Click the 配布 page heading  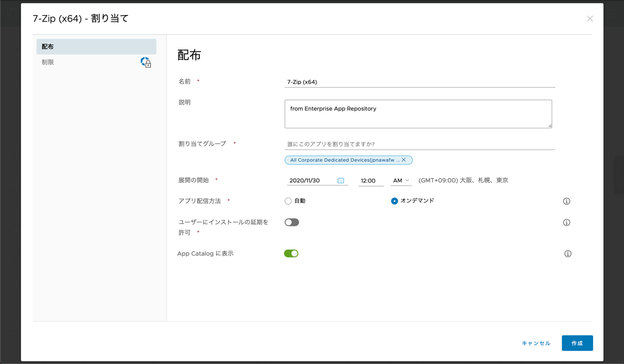[x=189, y=55]
